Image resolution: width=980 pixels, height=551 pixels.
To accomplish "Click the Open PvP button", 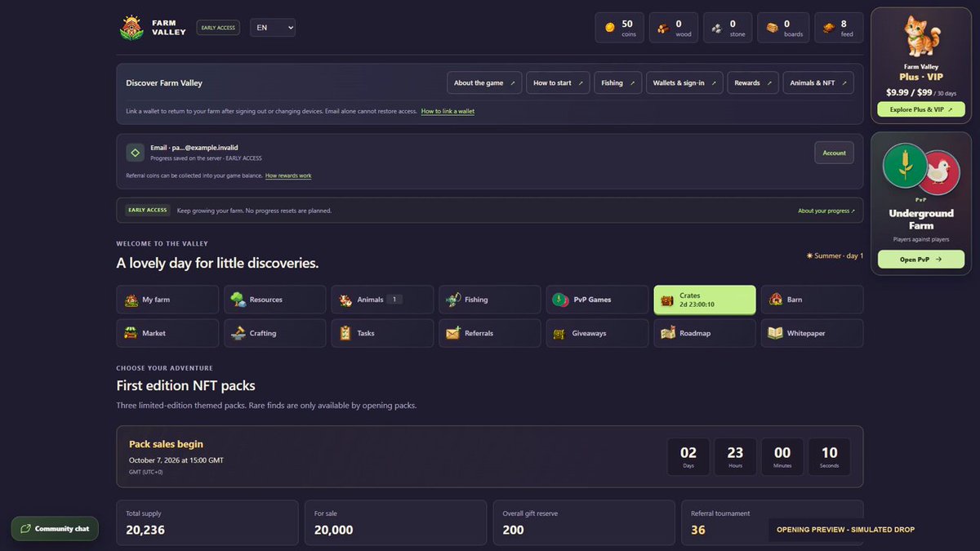I will click(920, 259).
